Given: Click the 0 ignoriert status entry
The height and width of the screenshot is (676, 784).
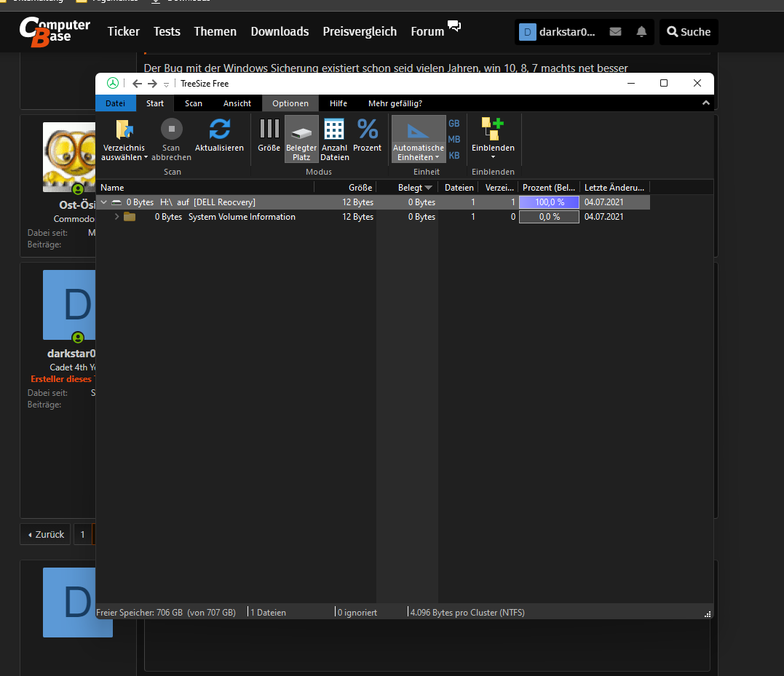Looking at the screenshot, I should (357, 613).
